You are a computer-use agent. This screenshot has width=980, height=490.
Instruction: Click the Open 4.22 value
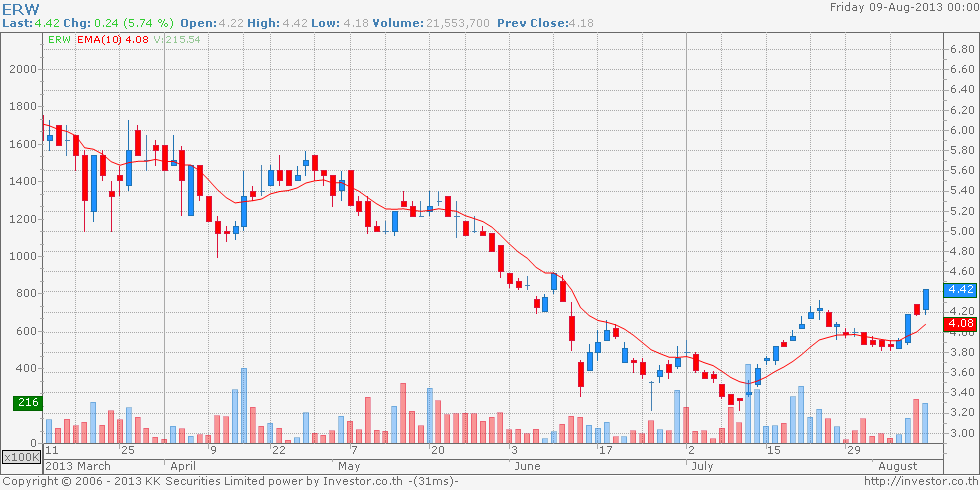[x=229, y=23]
